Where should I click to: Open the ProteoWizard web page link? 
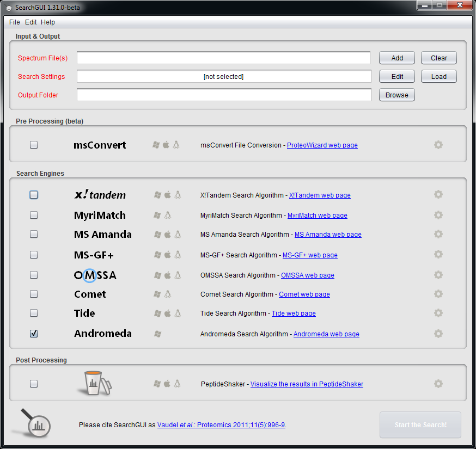pos(322,145)
